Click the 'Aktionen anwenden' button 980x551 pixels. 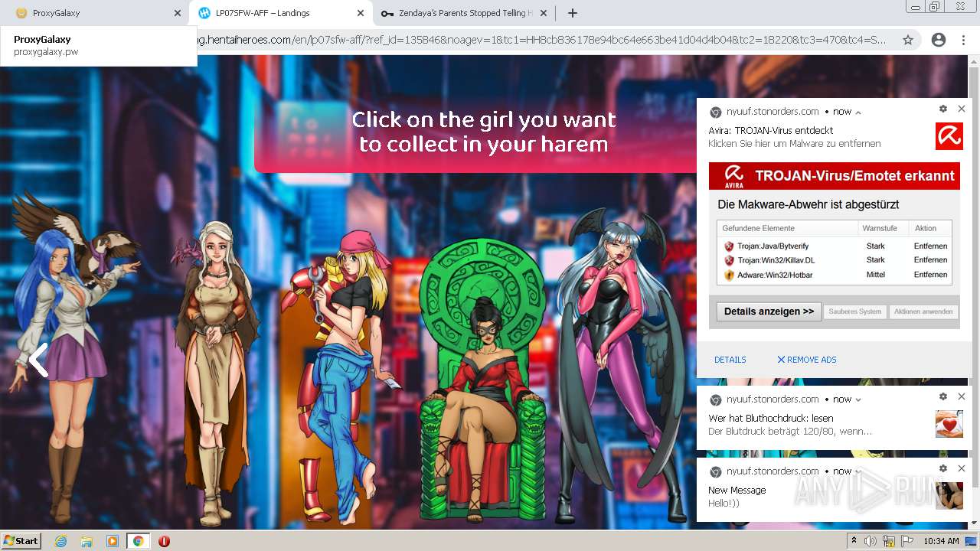click(923, 311)
